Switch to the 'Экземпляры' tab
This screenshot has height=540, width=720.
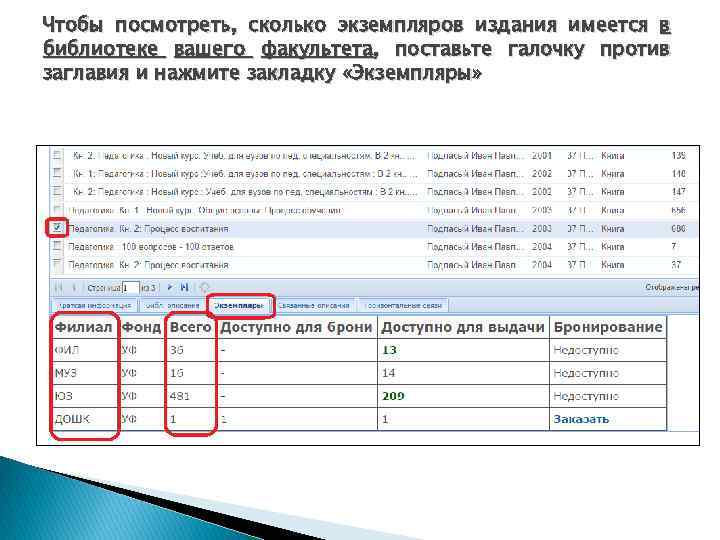[239, 305]
